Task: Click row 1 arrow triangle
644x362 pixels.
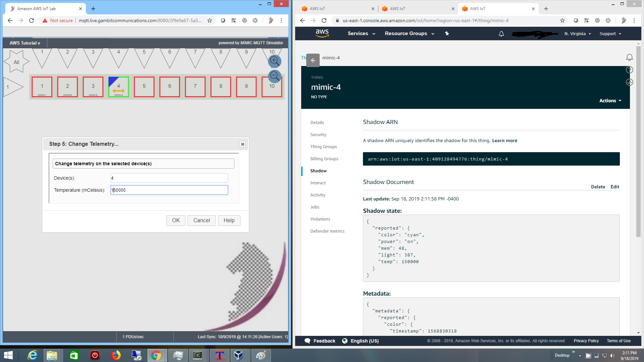Action: click(x=12, y=87)
